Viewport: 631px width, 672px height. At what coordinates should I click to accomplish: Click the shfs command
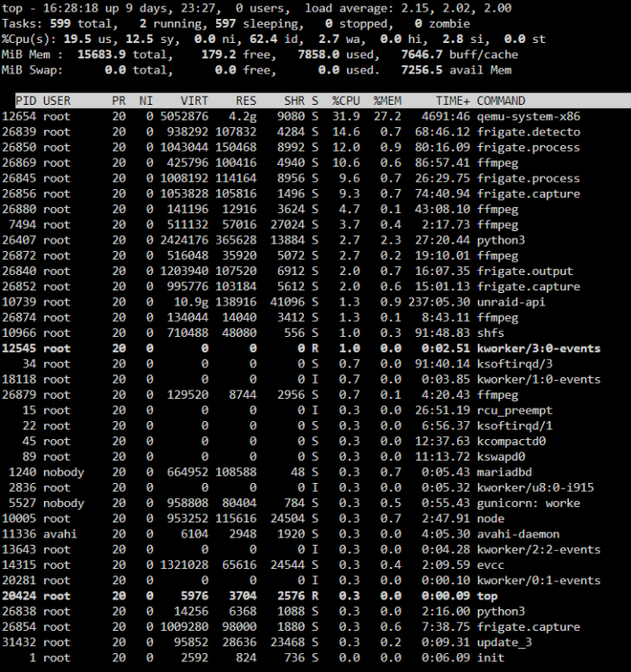pos(490,333)
